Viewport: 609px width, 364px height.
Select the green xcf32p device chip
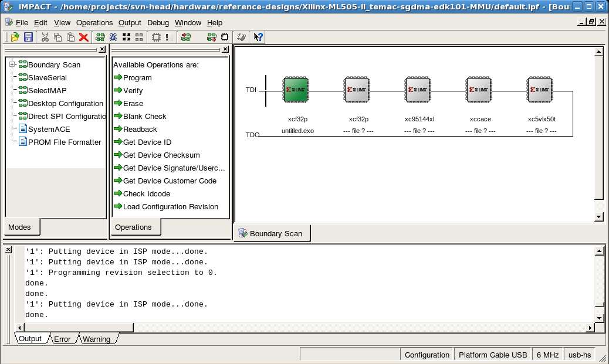[296, 90]
